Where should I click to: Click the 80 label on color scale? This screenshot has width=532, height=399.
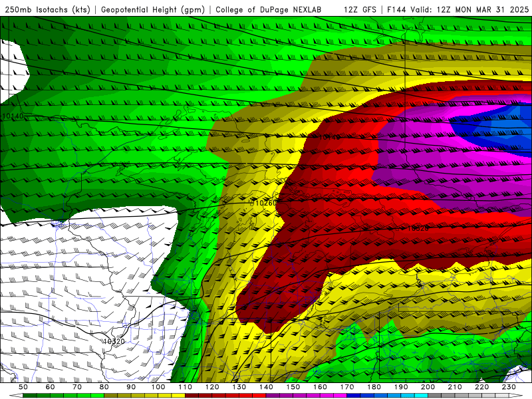pos(104,387)
